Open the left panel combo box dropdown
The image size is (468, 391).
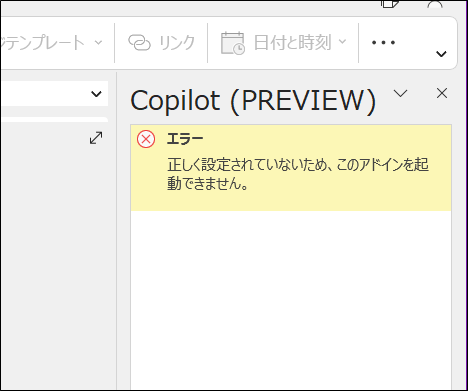[x=96, y=94]
